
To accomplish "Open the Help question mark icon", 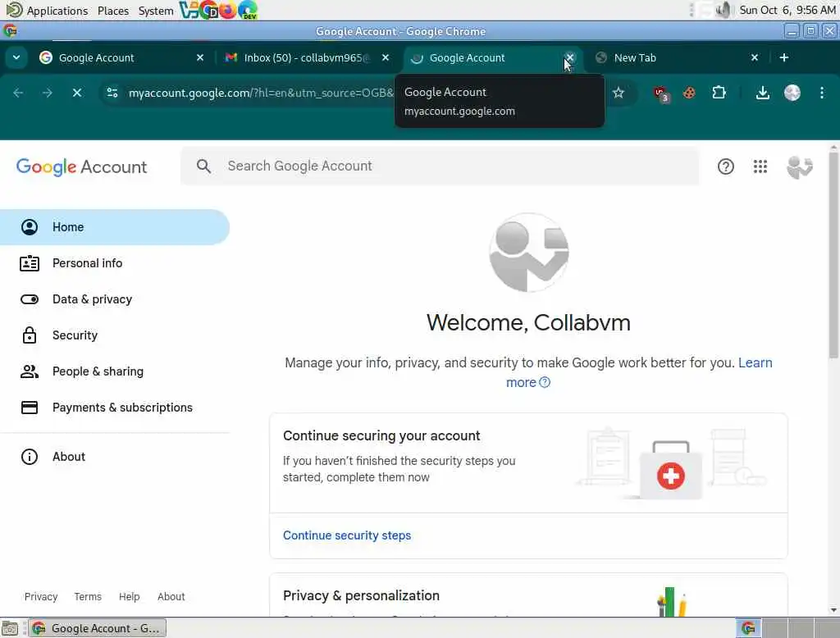I will click(x=725, y=166).
